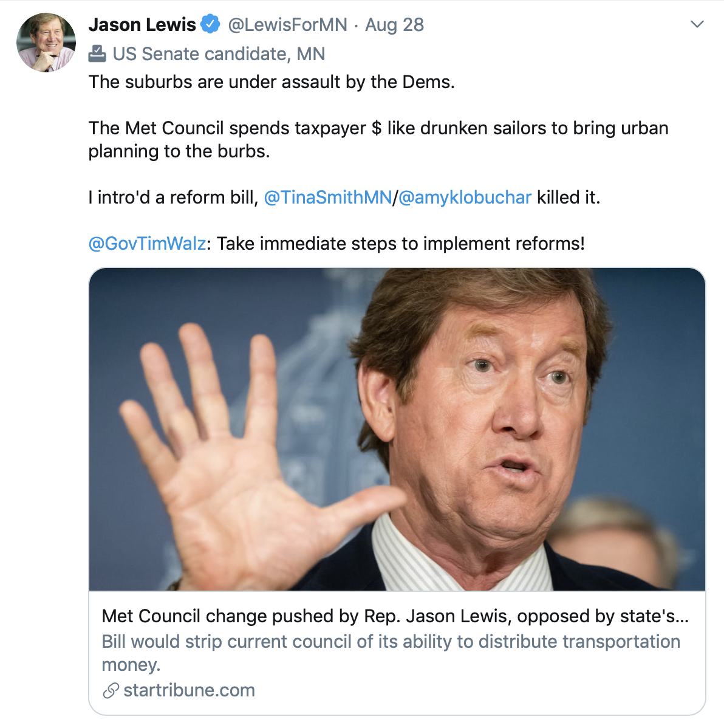The width and height of the screenshot is (724, 728).
Task: Open the @GovTimWalz mention
Action: pyautogui.click(x=147, y=243)
